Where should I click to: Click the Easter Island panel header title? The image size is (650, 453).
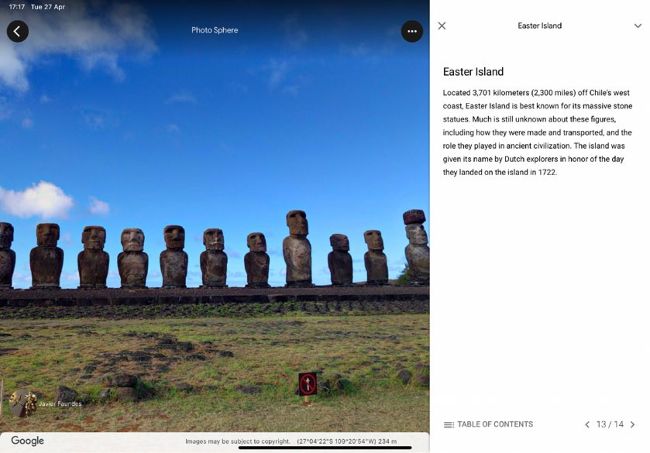(539, 26)
